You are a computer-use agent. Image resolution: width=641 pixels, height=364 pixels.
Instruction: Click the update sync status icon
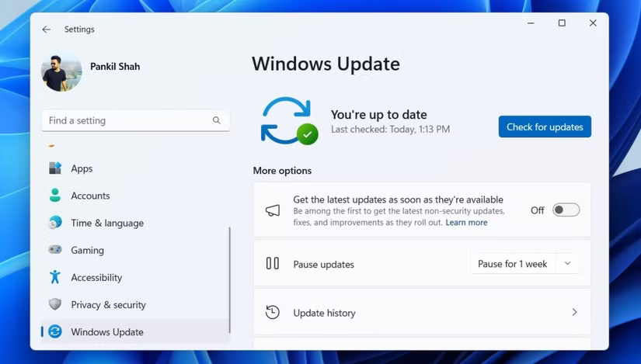pyautogui.click(x=290, y=121)
